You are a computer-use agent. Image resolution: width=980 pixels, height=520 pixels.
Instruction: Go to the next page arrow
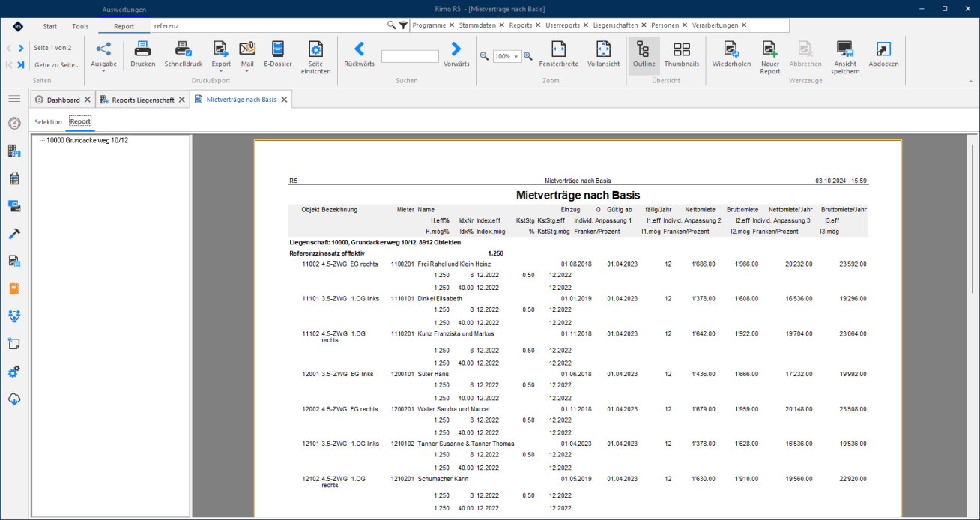pos(21,49)
